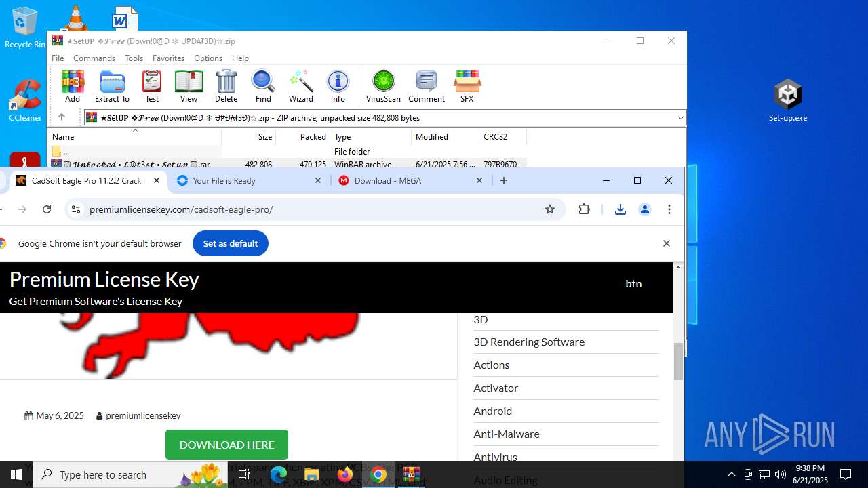Sort WinRAR list by Name column
The height and width of the screenshot is (488, 868).
[134, 137]
